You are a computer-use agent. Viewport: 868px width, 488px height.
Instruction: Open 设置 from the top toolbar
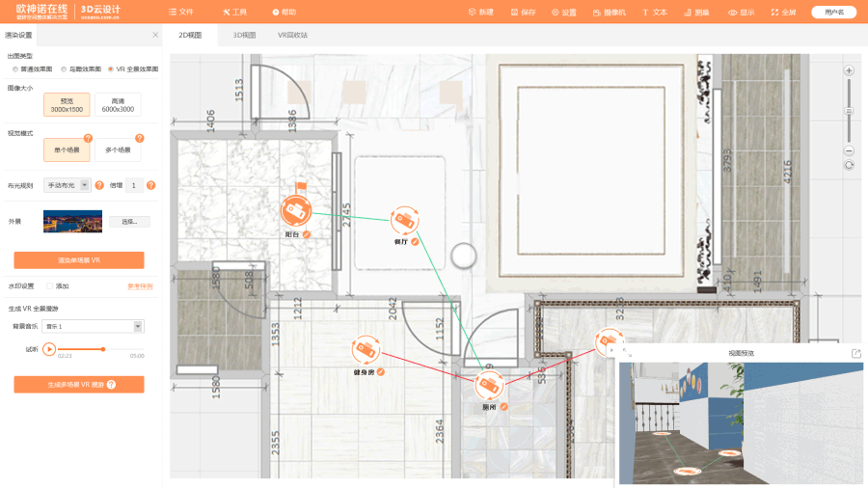point(564,13)
